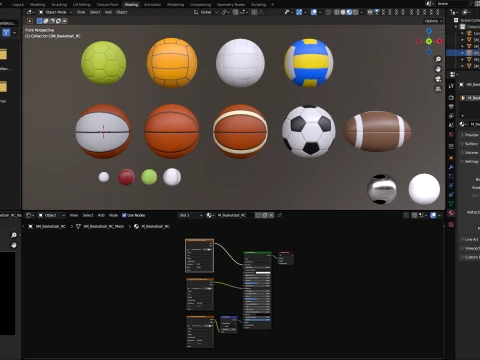The height and width of the screenshot is (360, 480).
Task: Toggle show gizmos in viewport header
Action: pyautogui.click(x=299, y=12)
